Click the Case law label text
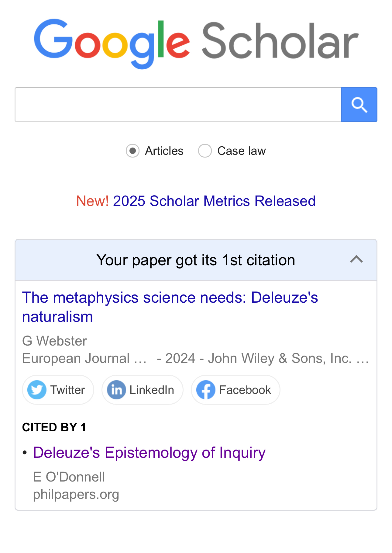Screen dimensions: 392x553 [241, 151]
